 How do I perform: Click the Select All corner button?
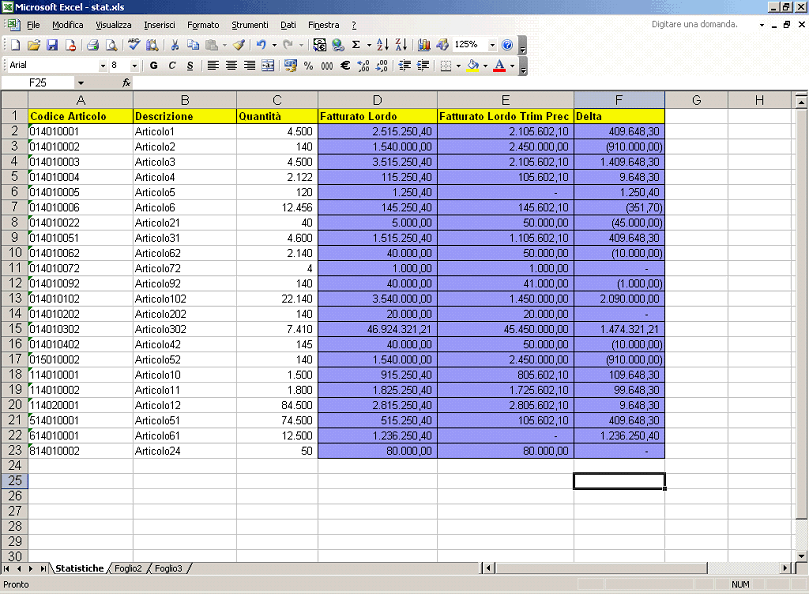coord(14,100)
